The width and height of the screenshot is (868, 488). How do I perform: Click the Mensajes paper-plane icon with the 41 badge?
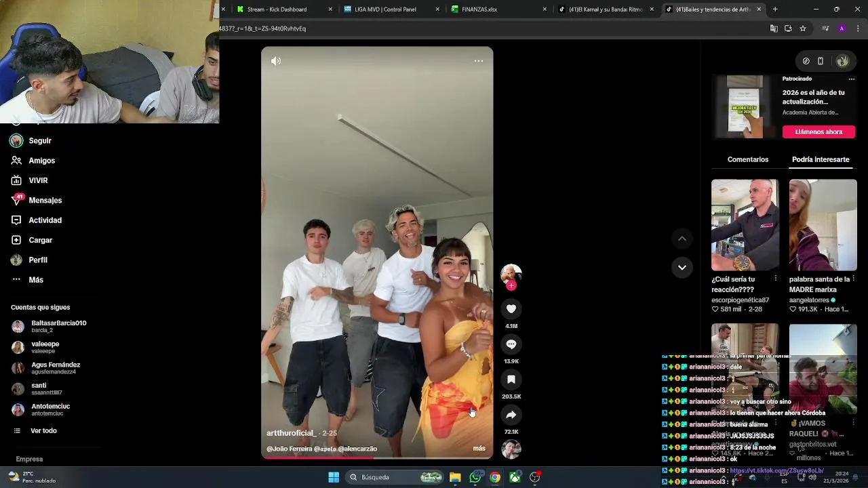click(17, 200)
